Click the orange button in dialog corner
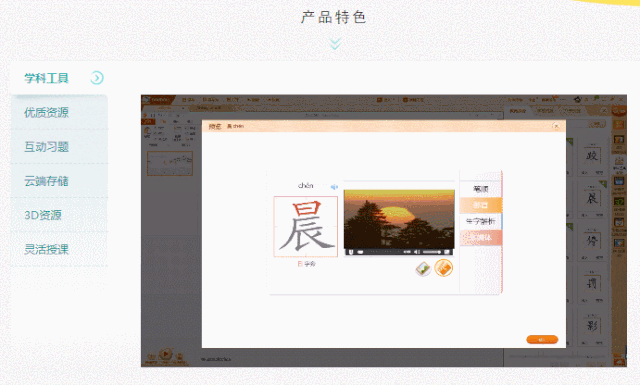 point(542,340)
